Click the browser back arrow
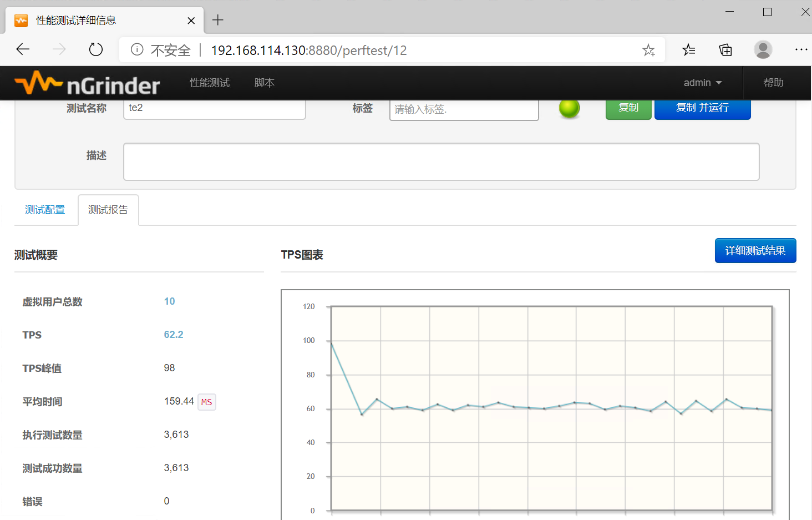 tap(23, 50)
